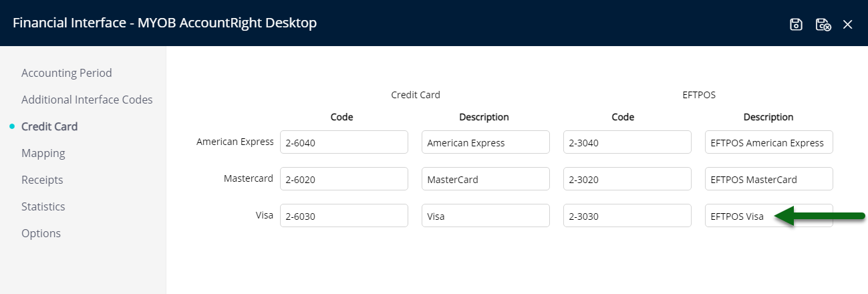This screenshot has width=868, height=294.
Task: Close the Financial Interface window
Action: 848,25
